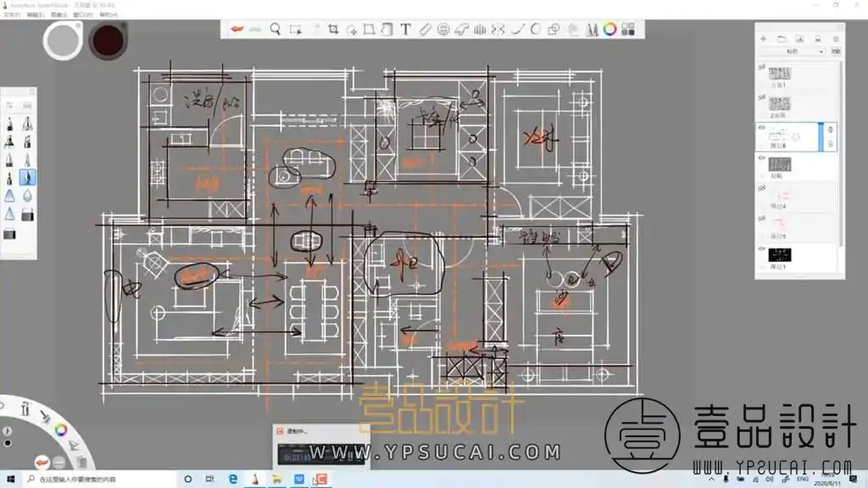Enable the Ellipse guide
The image size is (868, 488).
[x=443, y=30]
